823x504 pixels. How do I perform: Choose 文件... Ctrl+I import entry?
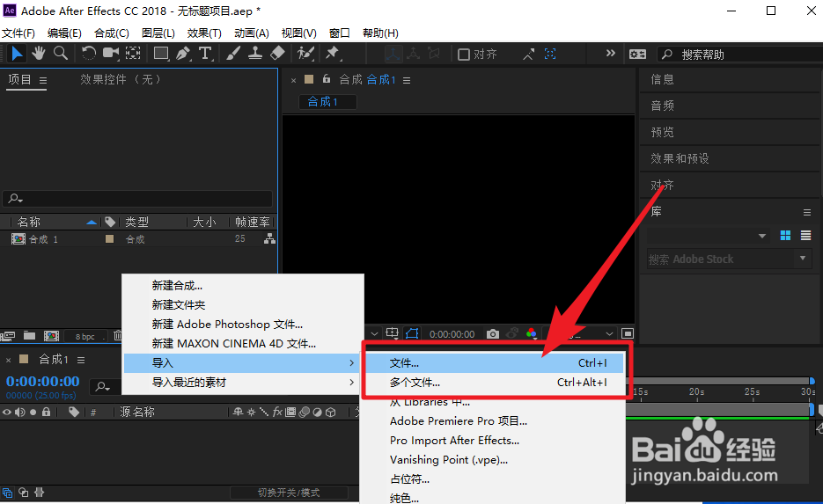495,363
